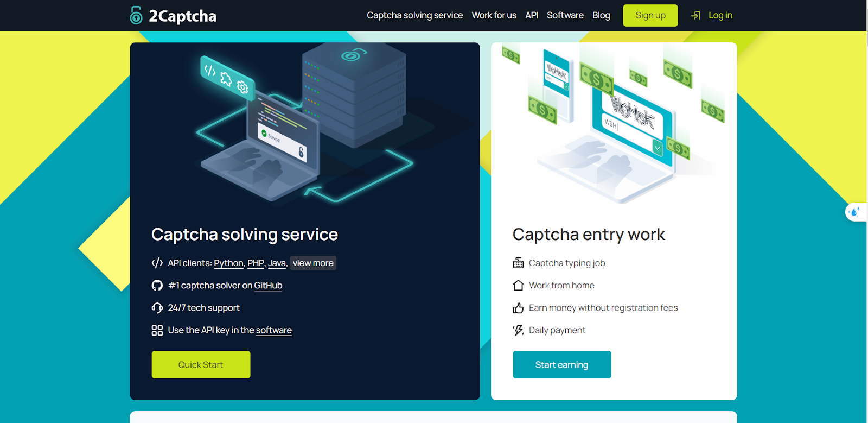Open the Python API client link
The width and height of the screenshot is (868, 423).
point(228,263)
